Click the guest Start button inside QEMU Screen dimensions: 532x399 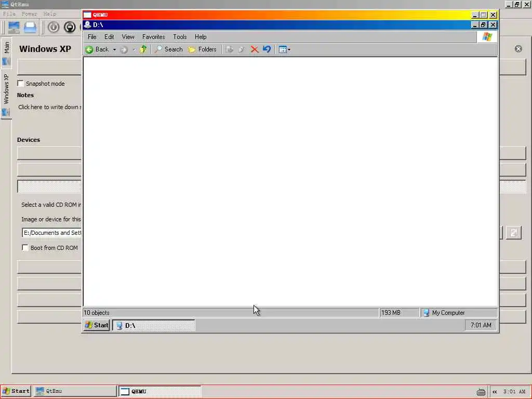tap(97, 325)
